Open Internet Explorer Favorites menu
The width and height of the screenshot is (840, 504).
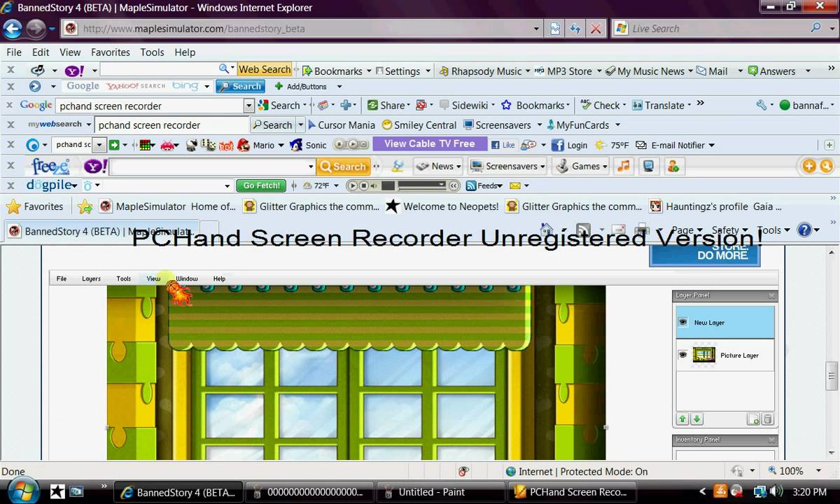[x=110, y=52]
